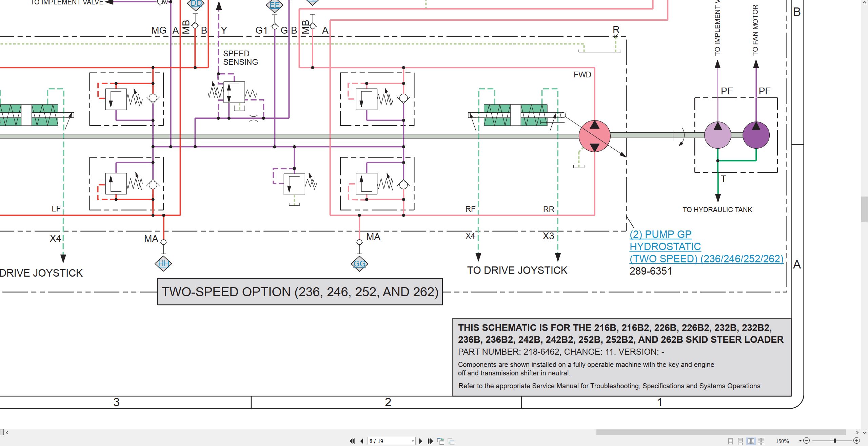868x446 pixels.
Task: Click the RR port label
Action: [549, 209]
